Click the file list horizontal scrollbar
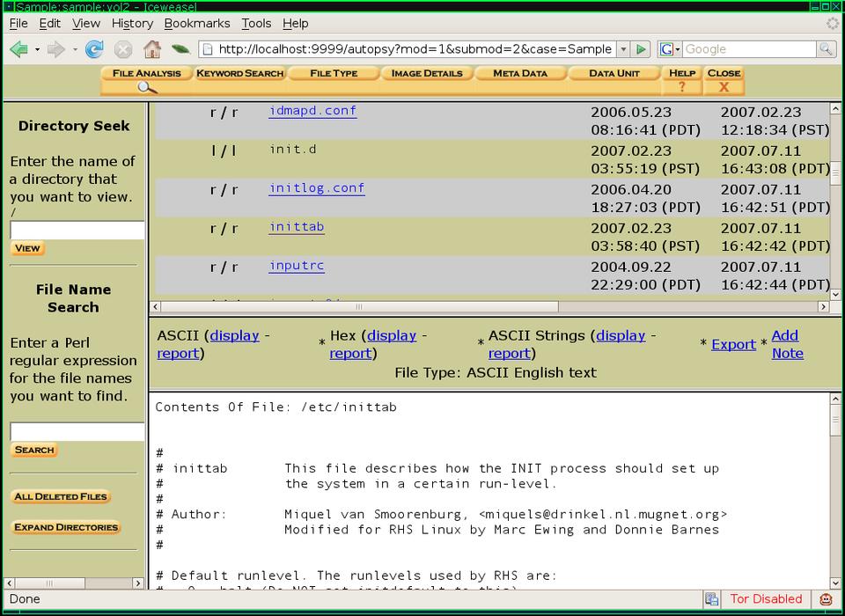The height and width of the screenshot is (616, 845). point(358,307)
